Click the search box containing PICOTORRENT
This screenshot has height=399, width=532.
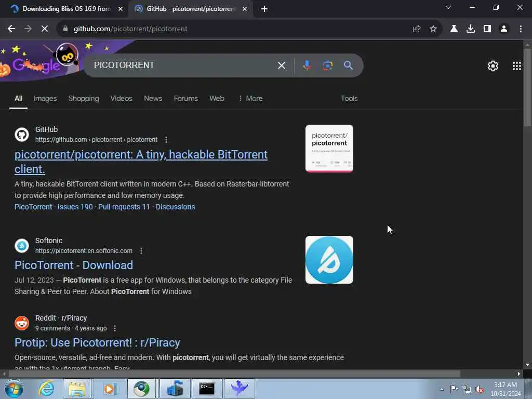tap(183, 65)
